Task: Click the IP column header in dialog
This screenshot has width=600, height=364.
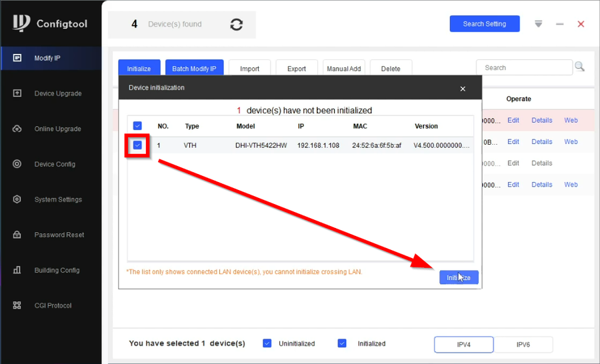Action: coord(301,126)
